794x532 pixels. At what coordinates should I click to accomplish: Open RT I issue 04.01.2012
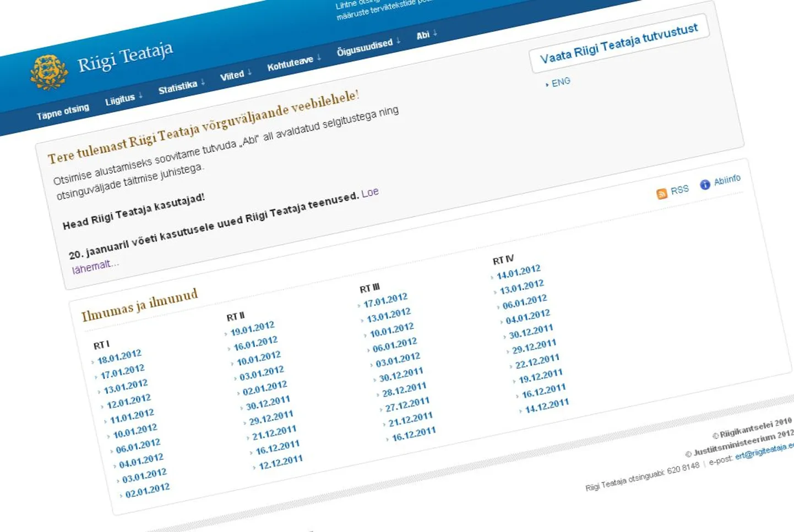[142, 461]
